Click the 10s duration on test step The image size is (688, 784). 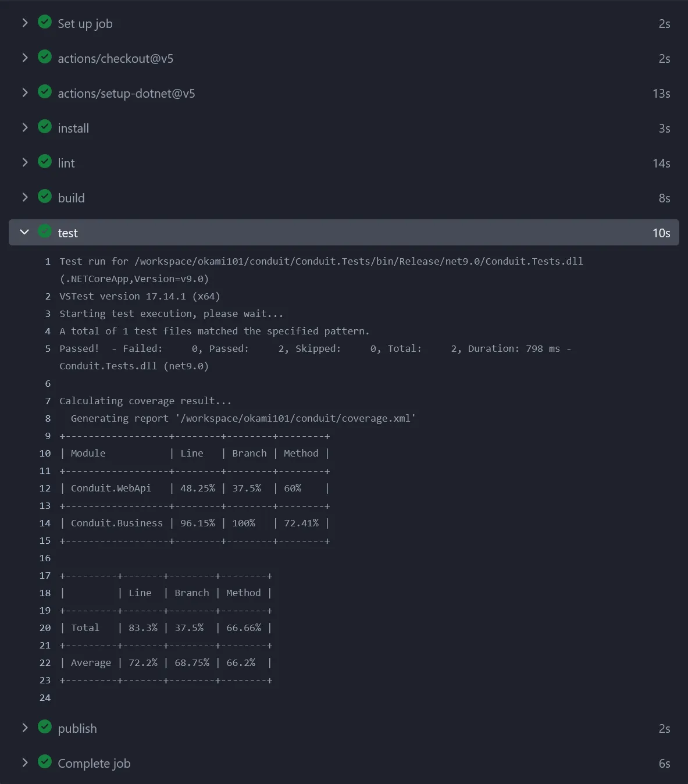coord(661,233)
